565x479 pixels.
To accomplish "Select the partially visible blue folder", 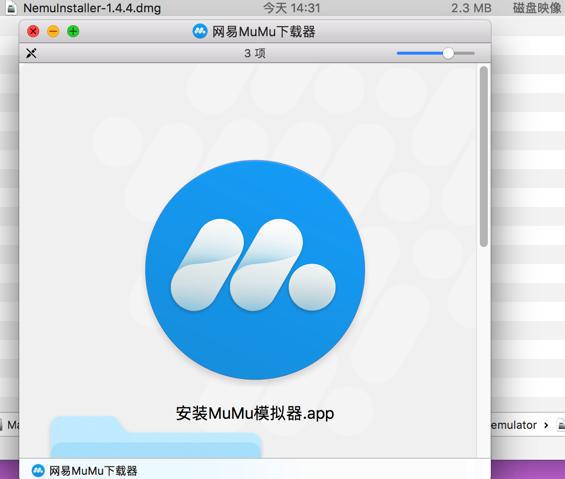I will (x=155, y=437).
